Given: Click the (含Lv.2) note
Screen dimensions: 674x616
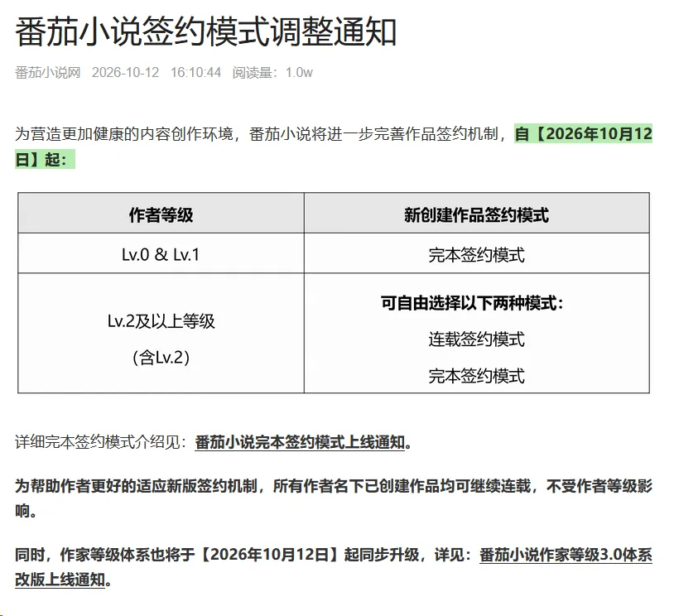Looking at the screenshot, I should pyautogui.click(x=161, y=357).
